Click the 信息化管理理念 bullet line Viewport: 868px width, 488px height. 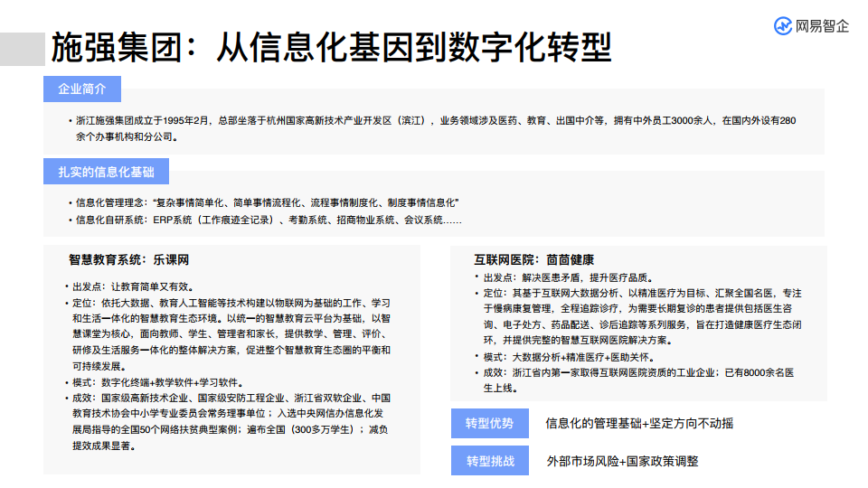pos(267,202)
